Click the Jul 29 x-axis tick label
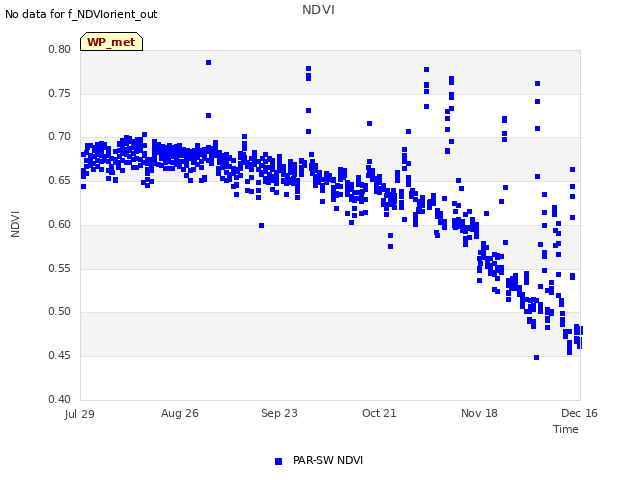This screenshot has width=640, height=480. [x=80, y=414]
